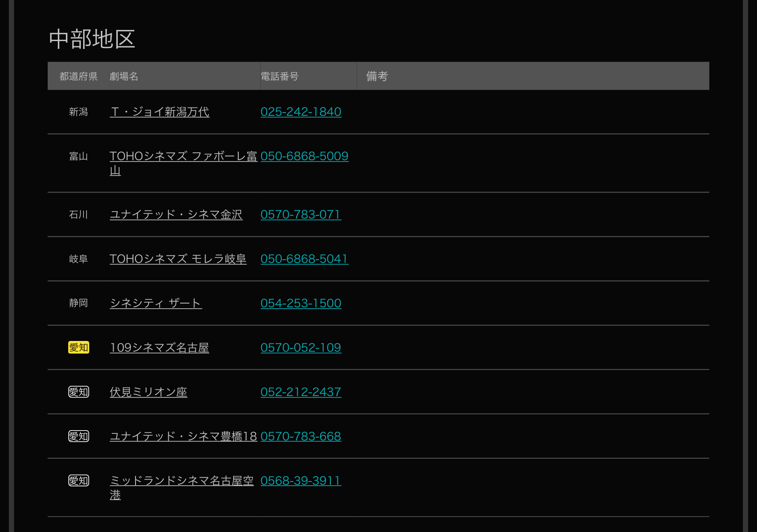Call phone number 0568-39-3911
The height and width of the screenshot is (532, 757).
click(301, 481)
